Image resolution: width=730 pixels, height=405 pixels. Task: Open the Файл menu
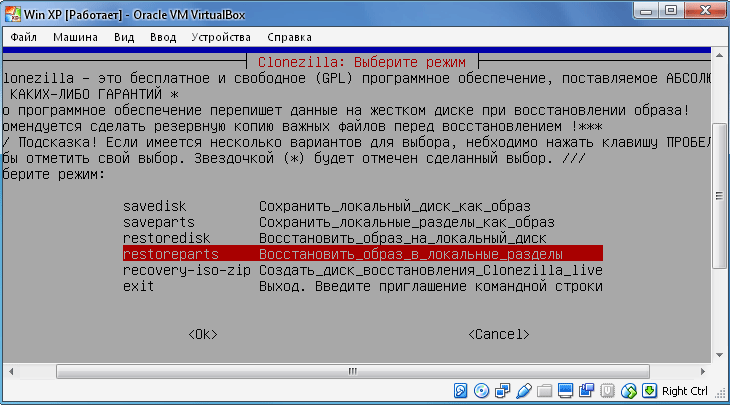(x=24, y=37)
